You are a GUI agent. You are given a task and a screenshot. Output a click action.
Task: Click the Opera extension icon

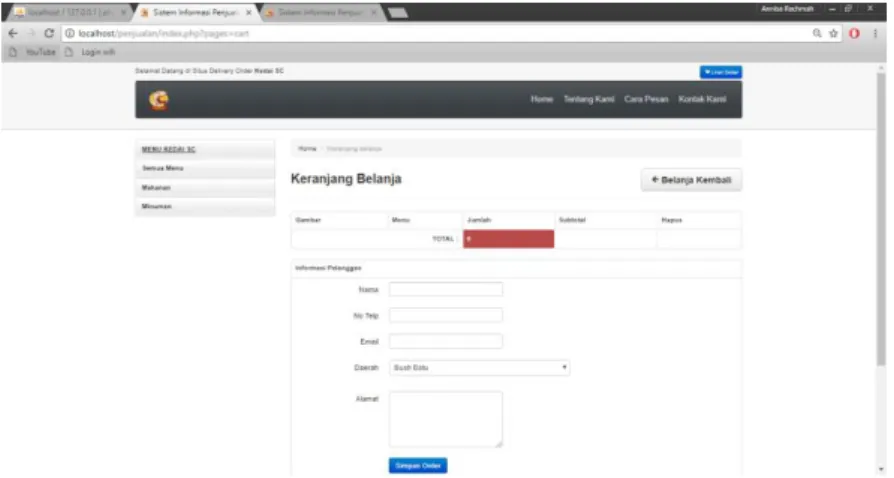(854, 34)
